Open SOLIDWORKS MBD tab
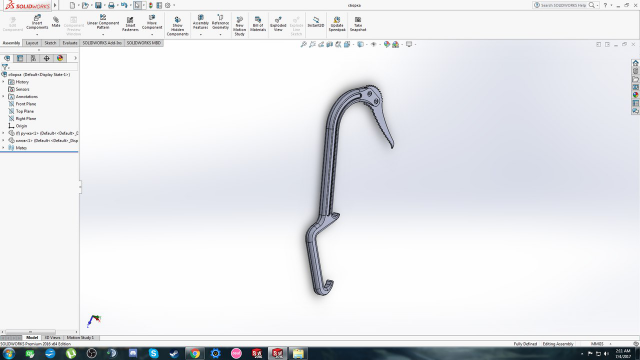This screenshot has height=360, width=640. tap(144, 43)
